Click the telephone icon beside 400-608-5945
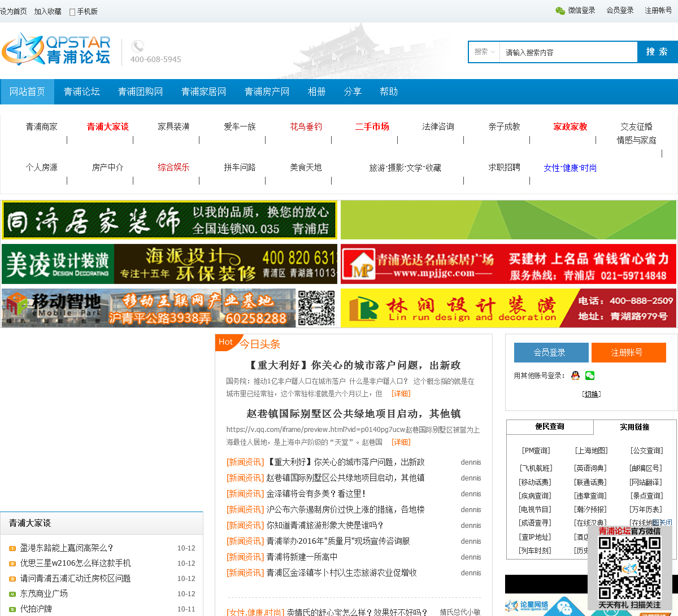Viewport: 678px width, 616px height. tap(137, 46)
